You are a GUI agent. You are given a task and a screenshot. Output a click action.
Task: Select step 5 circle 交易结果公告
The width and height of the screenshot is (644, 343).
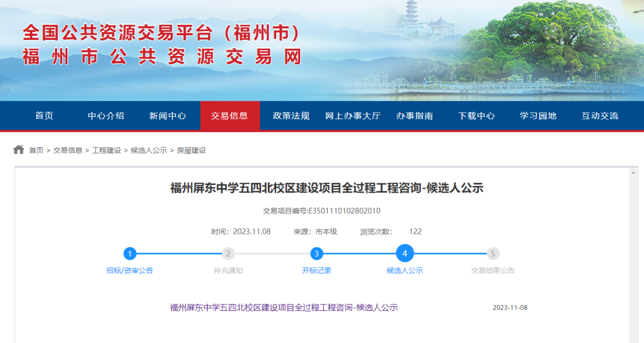tap(493, 253)
